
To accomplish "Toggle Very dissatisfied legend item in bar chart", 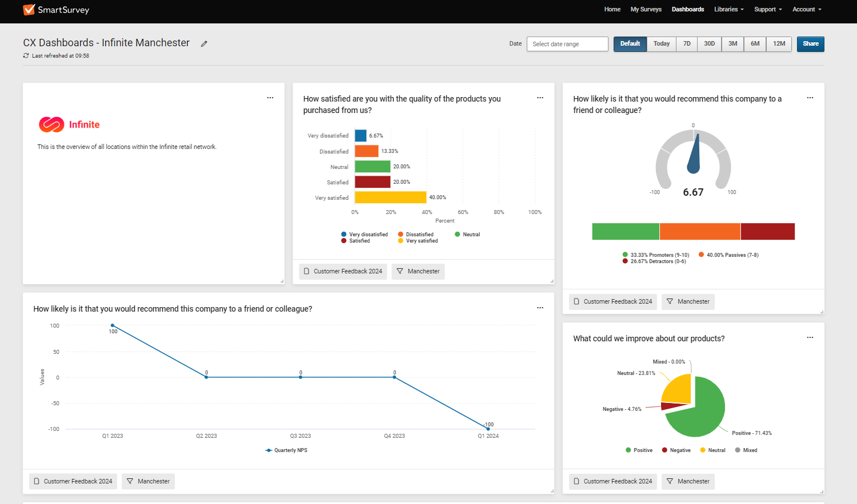I will coord(365,235).
